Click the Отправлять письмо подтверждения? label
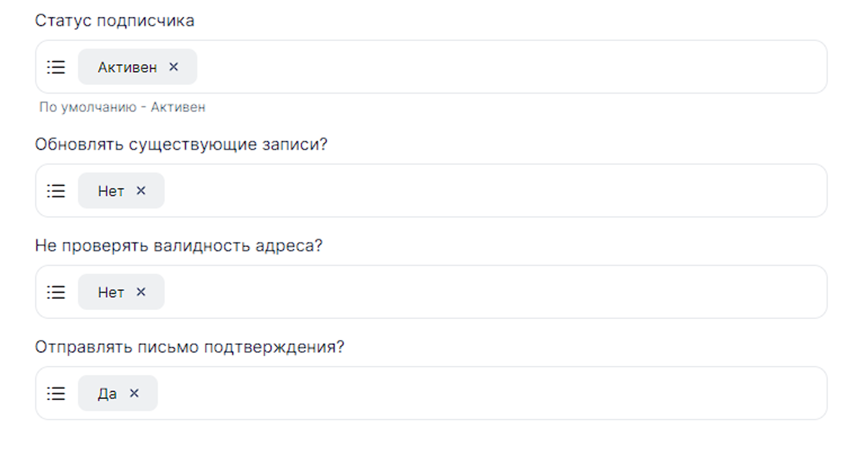The height and width of the screenshot is (457, 868). coord(189,347)
